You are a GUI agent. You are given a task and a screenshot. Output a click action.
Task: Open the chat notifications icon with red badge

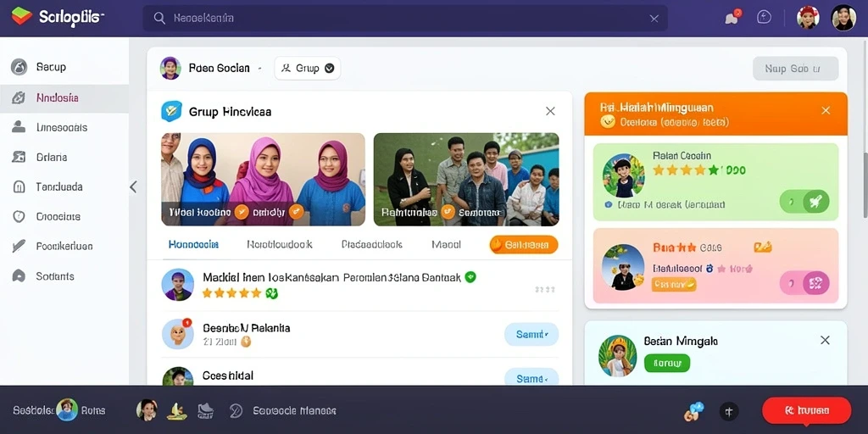(732, 17)
